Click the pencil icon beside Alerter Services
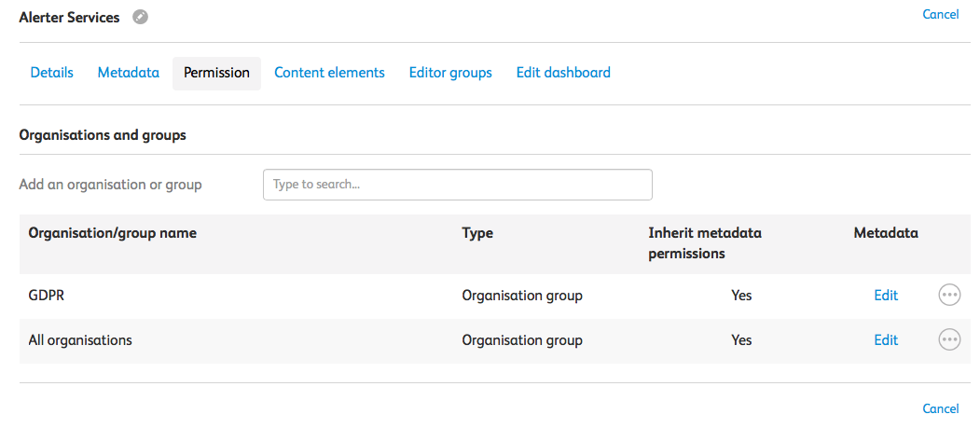 point(140,17)
